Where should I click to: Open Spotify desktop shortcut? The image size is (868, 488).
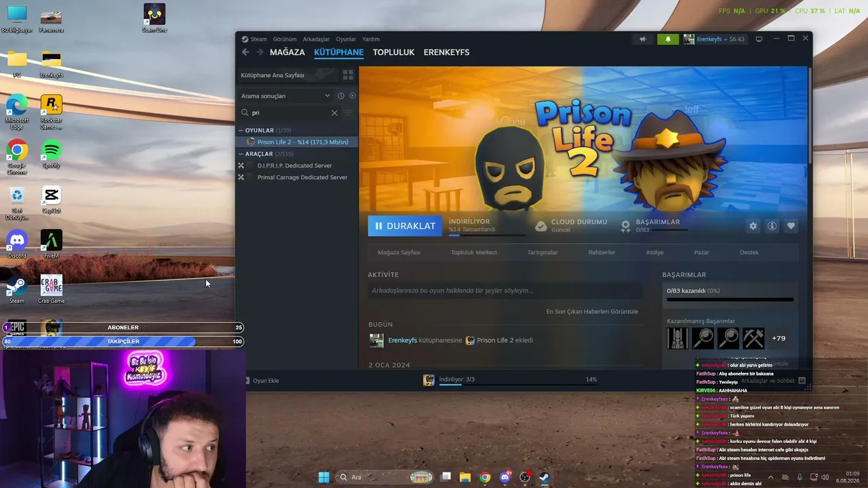(52, 154)
